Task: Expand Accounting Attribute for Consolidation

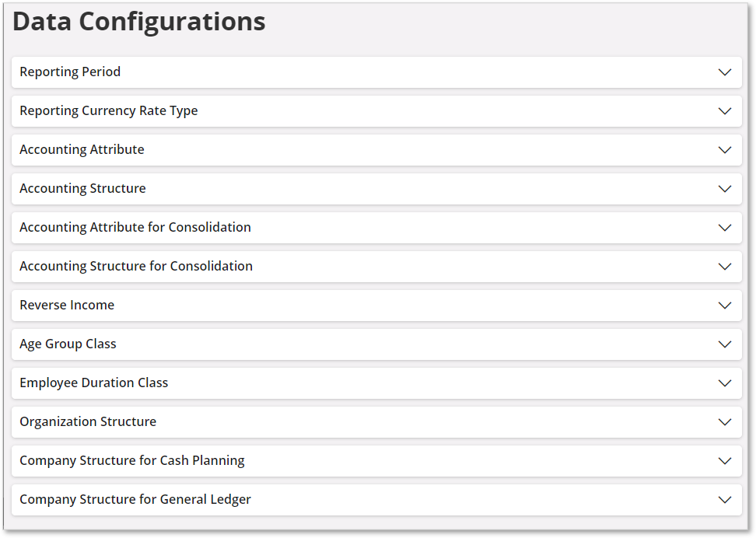Action: [x=376, y=227]
